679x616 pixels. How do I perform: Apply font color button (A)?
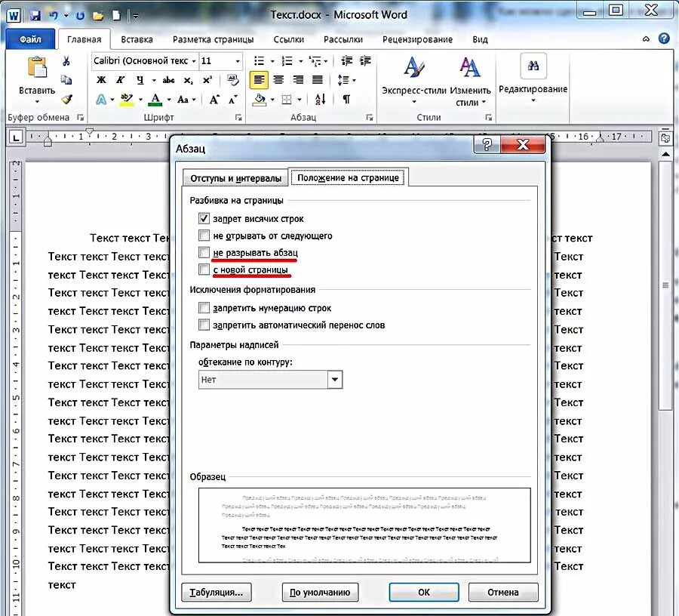[155, 100]
